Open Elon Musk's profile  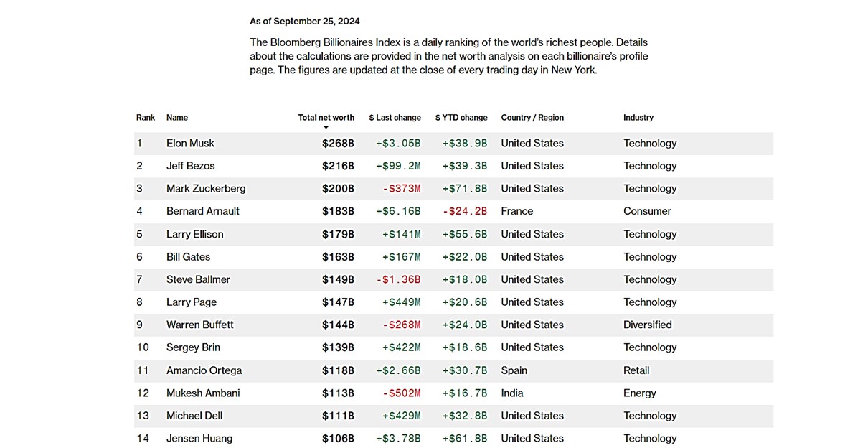(190, 144)
